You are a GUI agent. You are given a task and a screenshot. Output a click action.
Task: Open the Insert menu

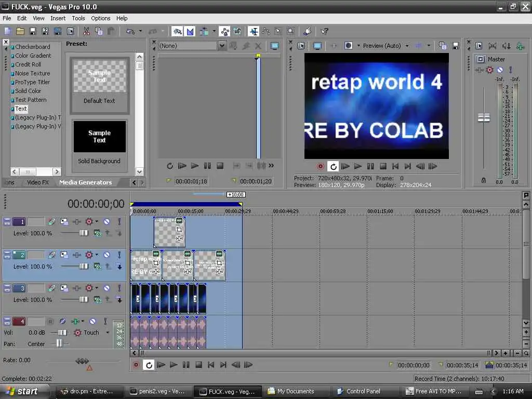[x=58, y=18]
